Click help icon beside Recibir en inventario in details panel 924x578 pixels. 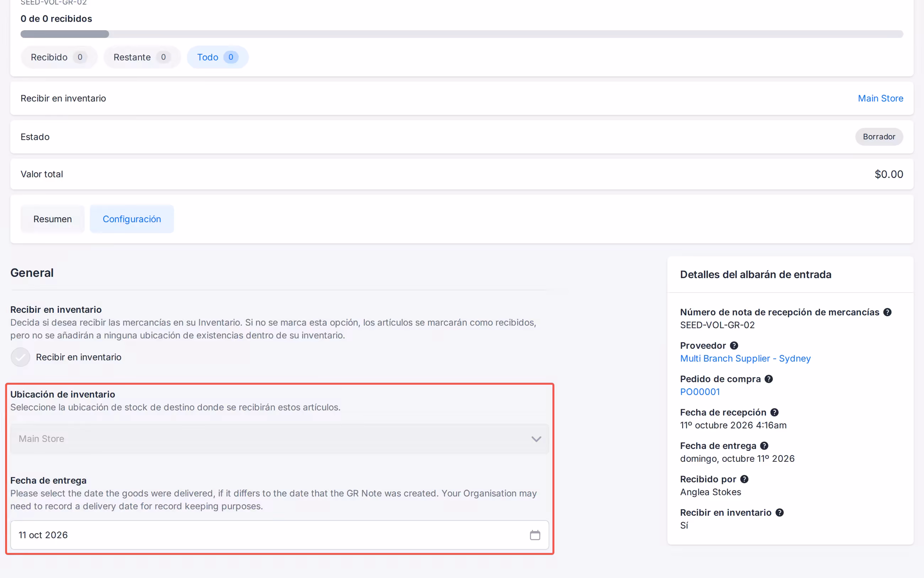(780, 513)
